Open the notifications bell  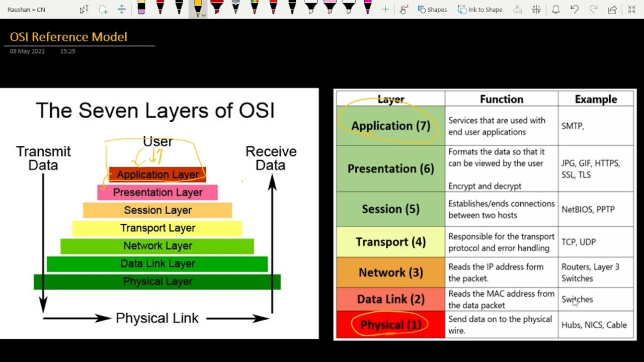point(555,10)
